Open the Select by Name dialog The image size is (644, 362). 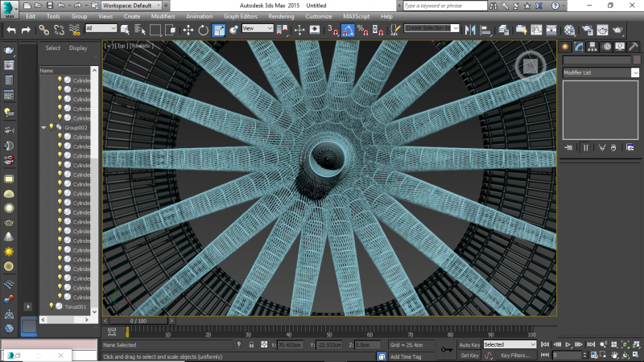(x=140, y=30)
